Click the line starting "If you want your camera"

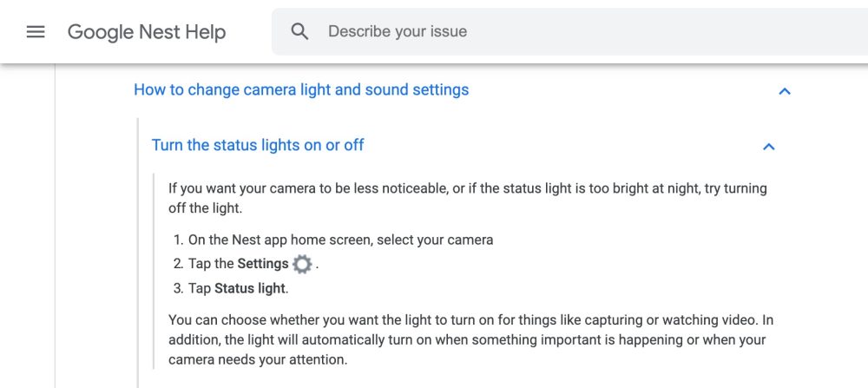click(x=467, y=188)
